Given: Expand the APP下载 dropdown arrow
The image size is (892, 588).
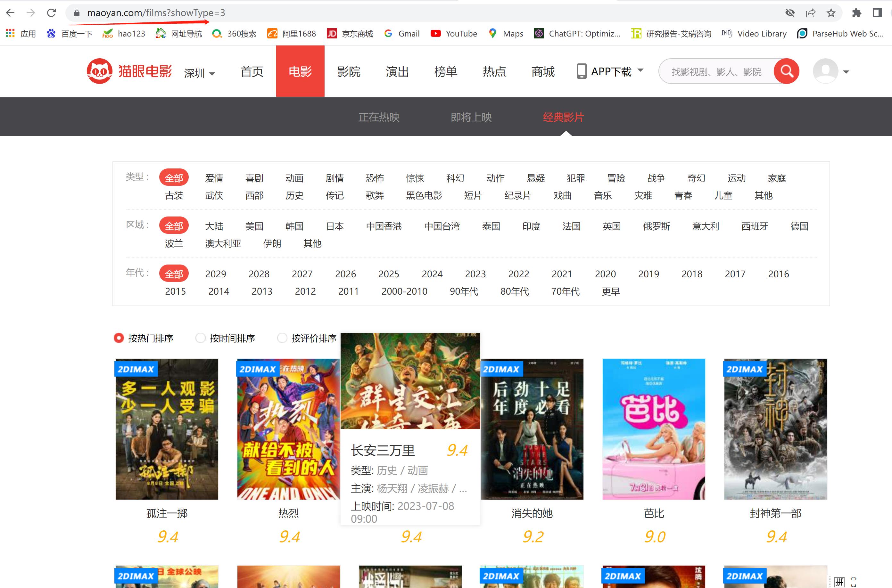Looking at the screenshot, I should [x=641, y=70].
